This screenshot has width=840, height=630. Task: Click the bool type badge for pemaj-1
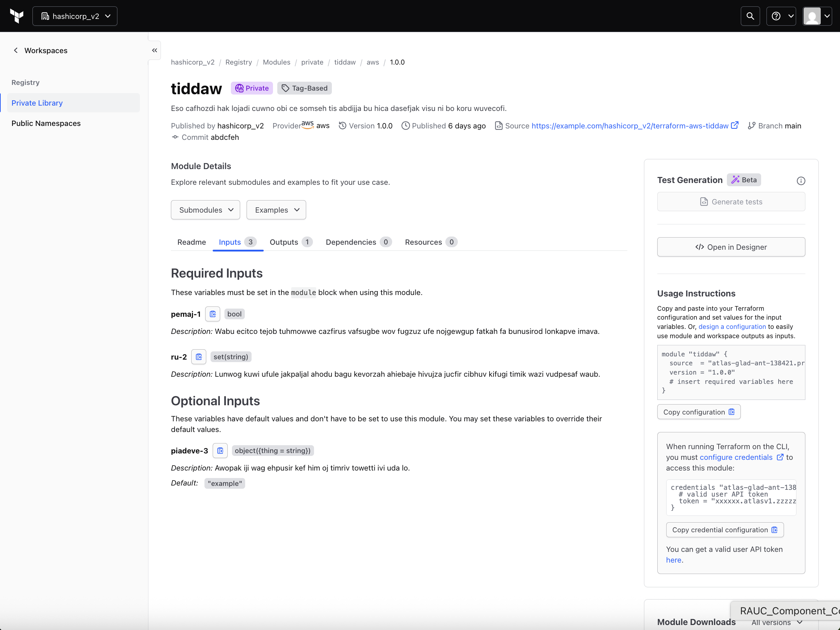(x=234, y=314)
